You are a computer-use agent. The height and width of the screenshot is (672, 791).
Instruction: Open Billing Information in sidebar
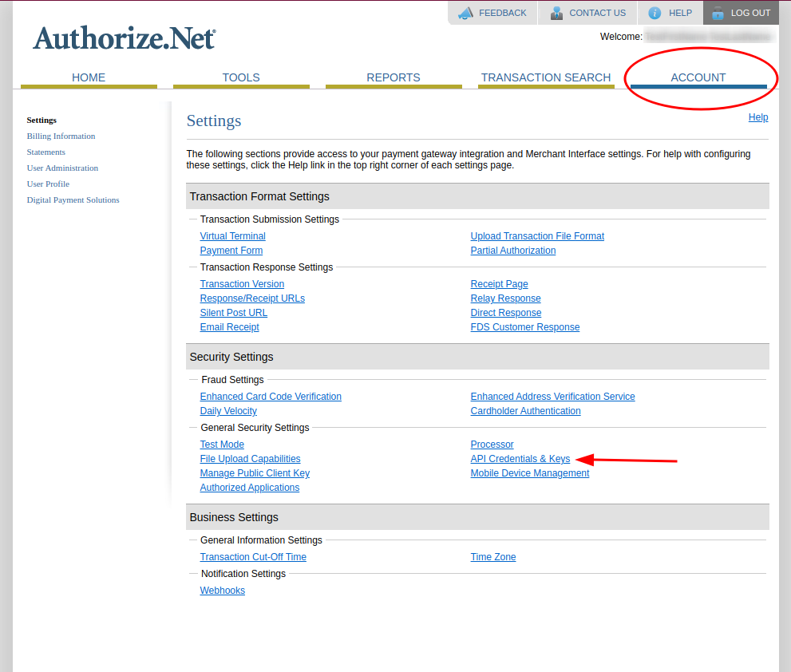point(61,136)
